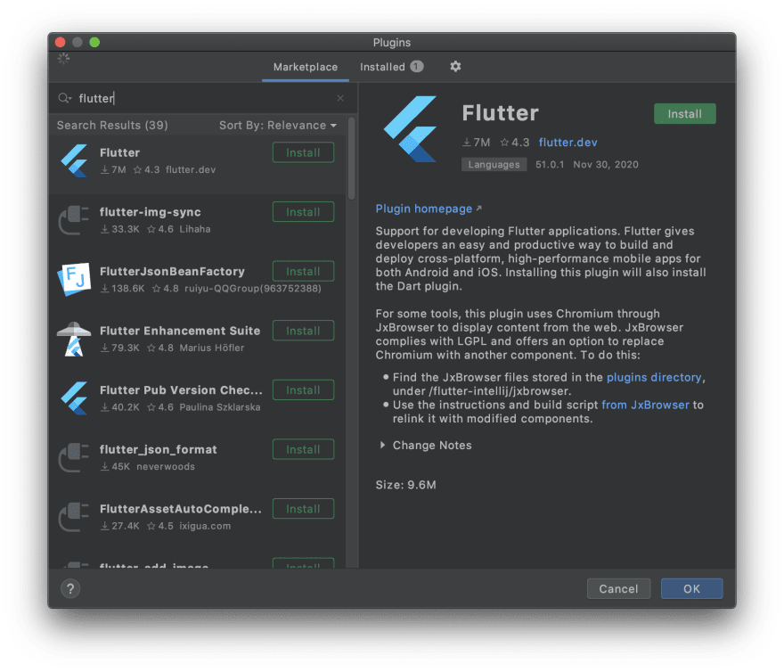This screenshot has width=784, height=672.
Task: Click the search magnifier icon
Action: point(64,98)
